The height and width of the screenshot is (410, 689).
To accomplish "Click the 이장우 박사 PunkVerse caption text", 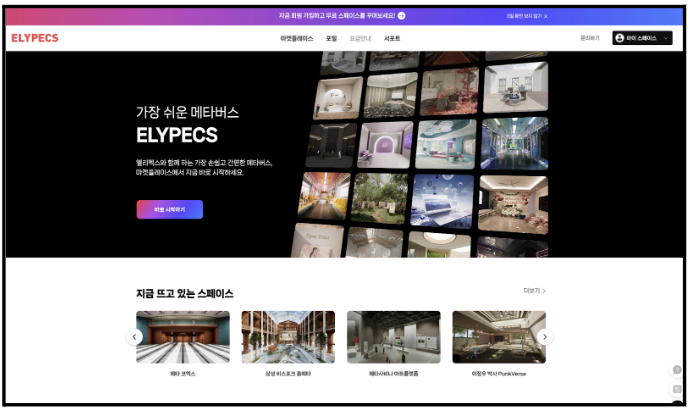I will click(x=499, y=374).
